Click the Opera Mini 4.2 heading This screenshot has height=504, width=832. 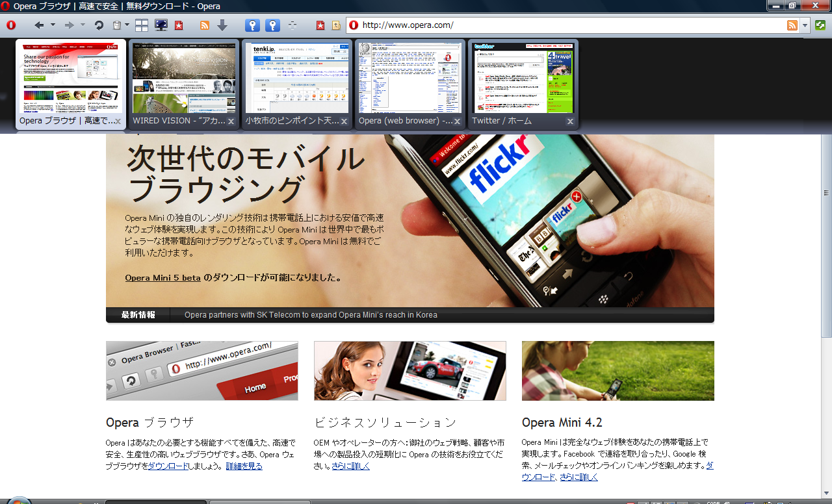pyautogui.click(x=562, y=423)
